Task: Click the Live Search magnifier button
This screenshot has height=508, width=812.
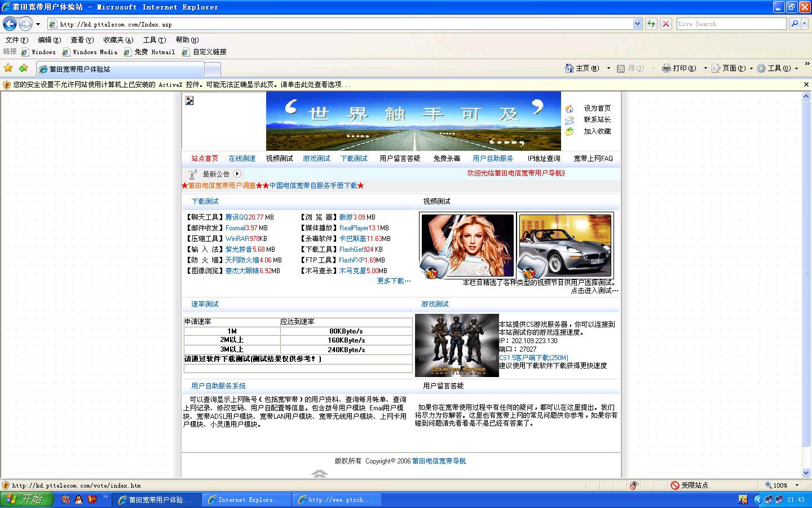Action: coord(795,24)
